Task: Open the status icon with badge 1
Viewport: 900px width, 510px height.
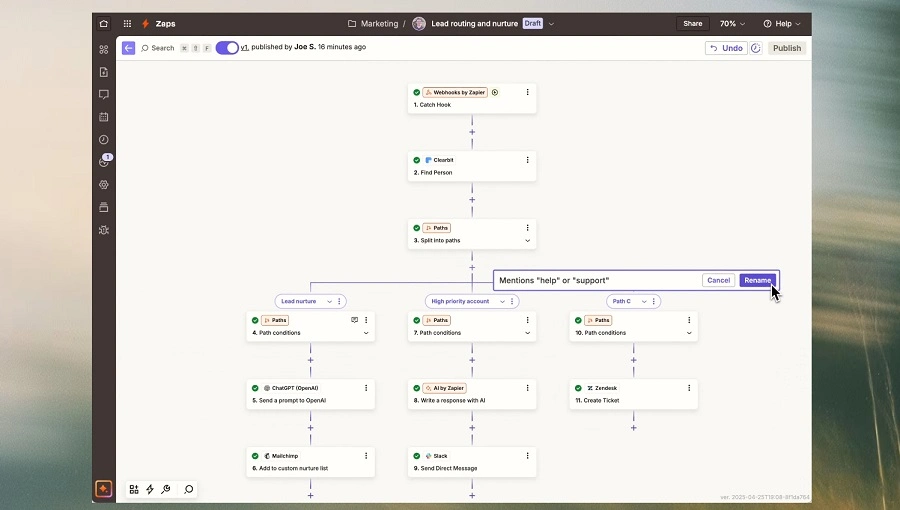Action: [x=104, y=161]
